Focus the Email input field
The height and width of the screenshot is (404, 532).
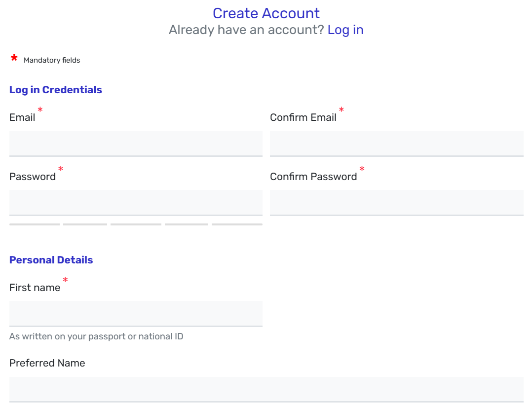pos(136,144)
